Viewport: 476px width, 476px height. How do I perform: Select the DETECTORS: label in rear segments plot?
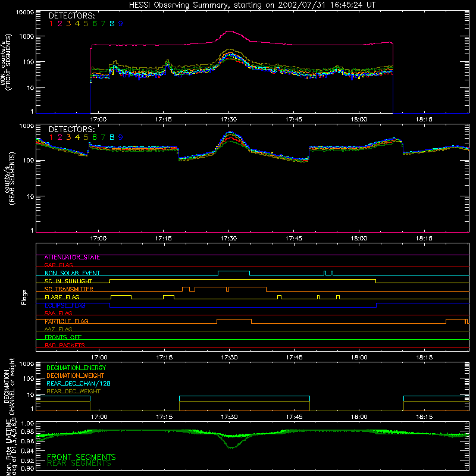71,130
